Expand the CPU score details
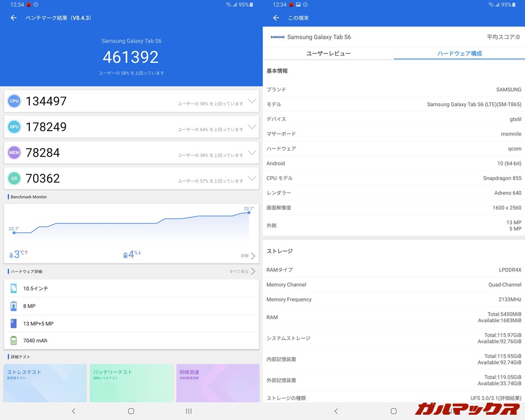This screenshot has height=420, width=525. [251, 101]
